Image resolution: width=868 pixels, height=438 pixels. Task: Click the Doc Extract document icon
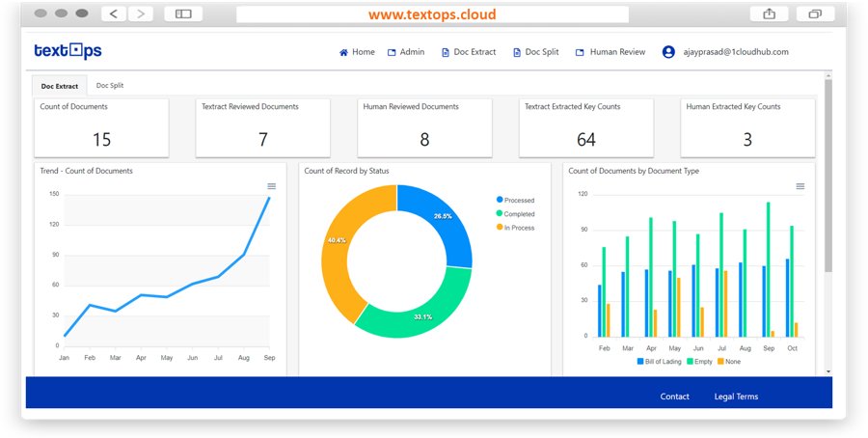pos(445,52)
